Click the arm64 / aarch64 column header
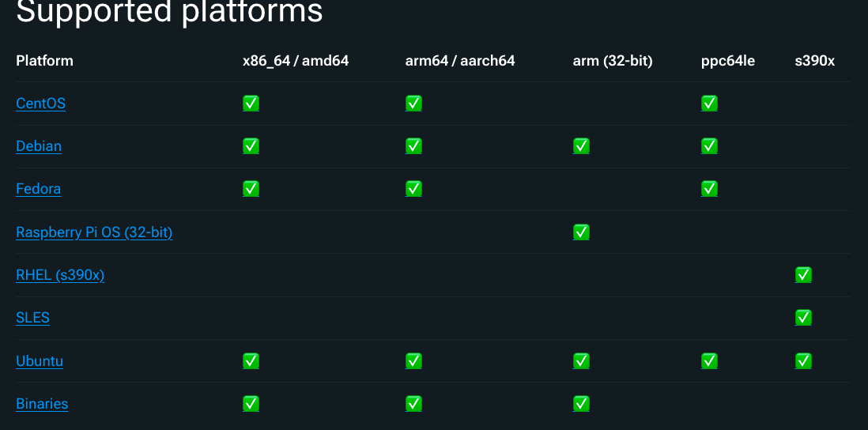 [460, 61]
